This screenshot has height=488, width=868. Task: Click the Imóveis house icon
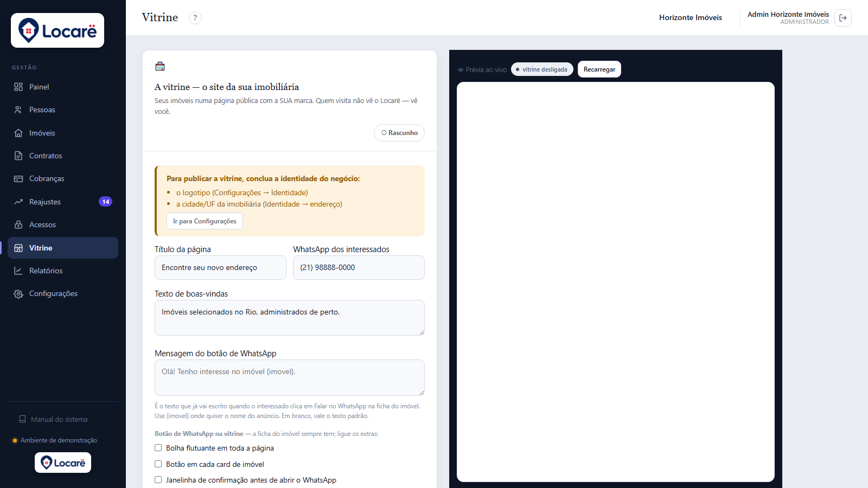(x=18, y=133)
